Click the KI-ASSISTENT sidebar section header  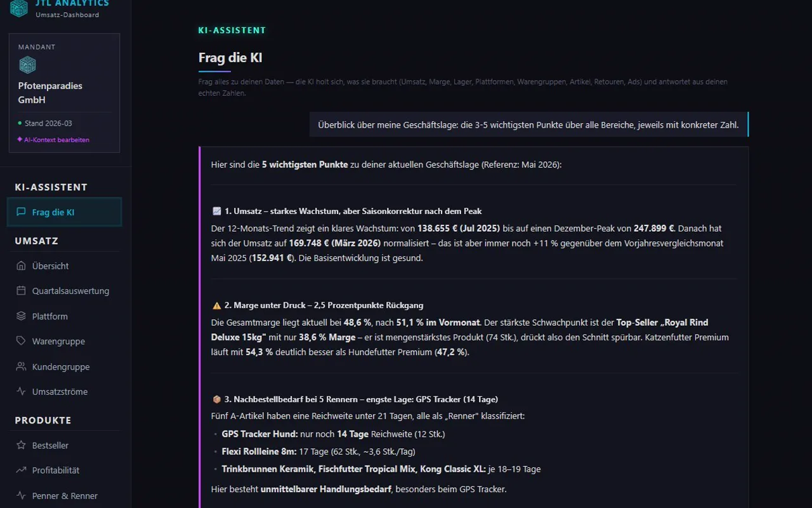(x=51, y=187)
